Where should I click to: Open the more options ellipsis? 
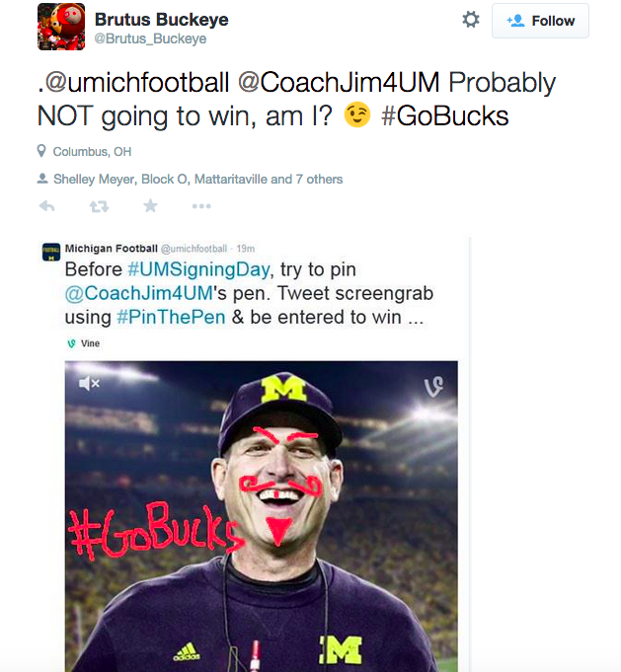201,206
